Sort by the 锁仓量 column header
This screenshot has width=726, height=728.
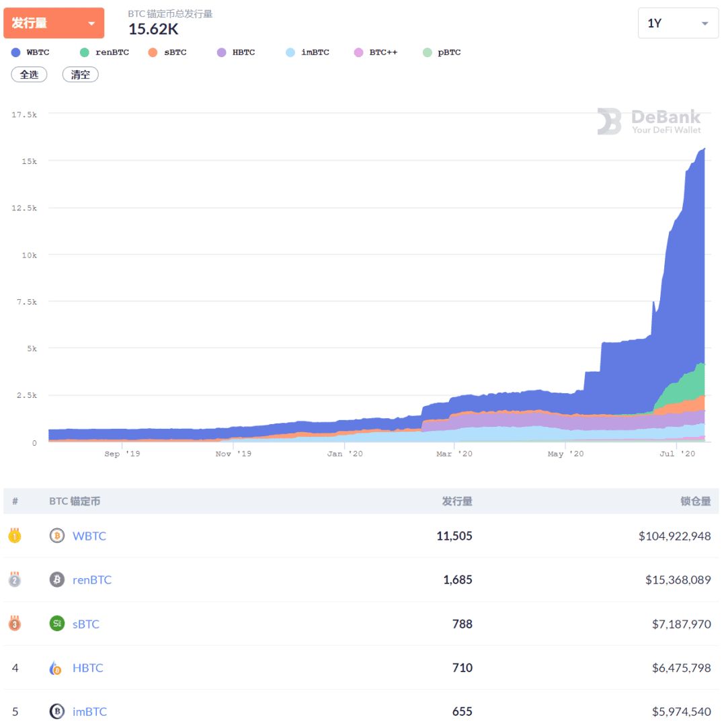coord(695,501)
